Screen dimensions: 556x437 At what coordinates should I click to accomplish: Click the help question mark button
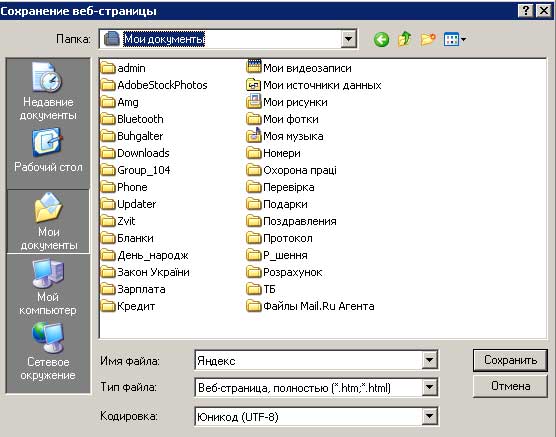(526, 11)
